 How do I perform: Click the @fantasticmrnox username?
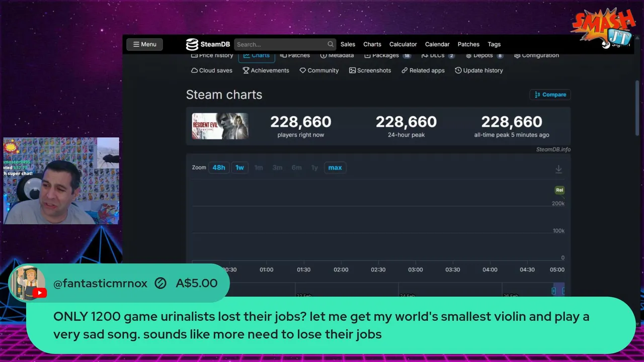click(100, 283)
